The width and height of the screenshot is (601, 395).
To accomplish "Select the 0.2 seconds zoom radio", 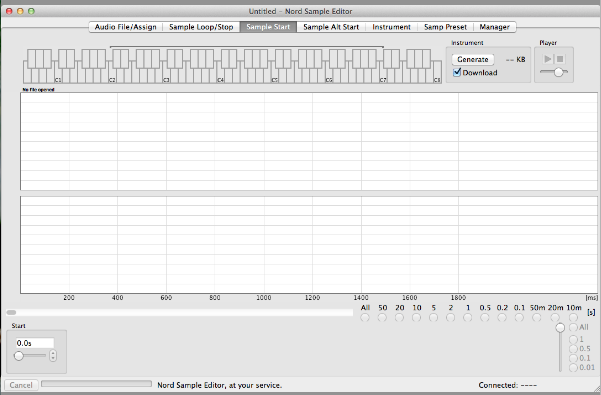I will (x=502, y=318).
